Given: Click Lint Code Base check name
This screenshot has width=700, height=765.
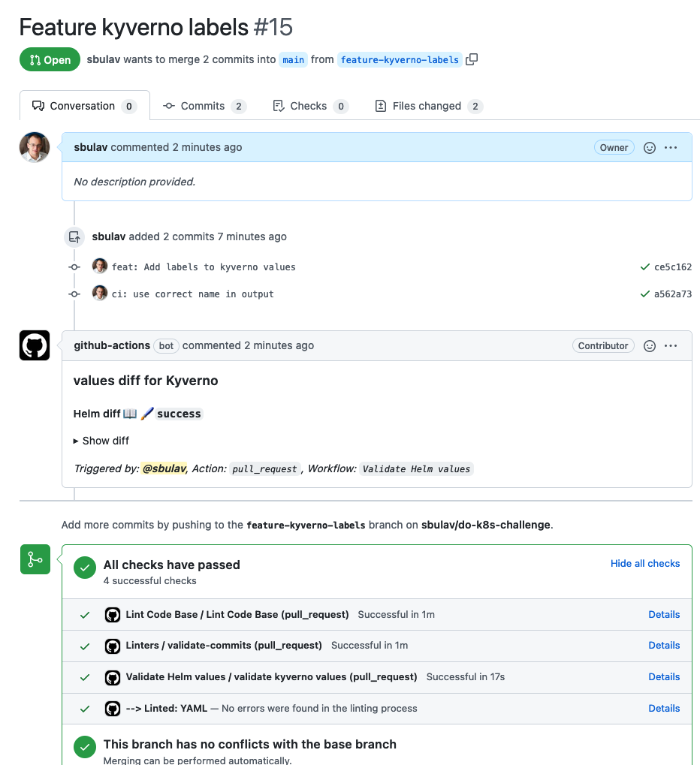Looking at the screenshot, I should tap(237, 615).
